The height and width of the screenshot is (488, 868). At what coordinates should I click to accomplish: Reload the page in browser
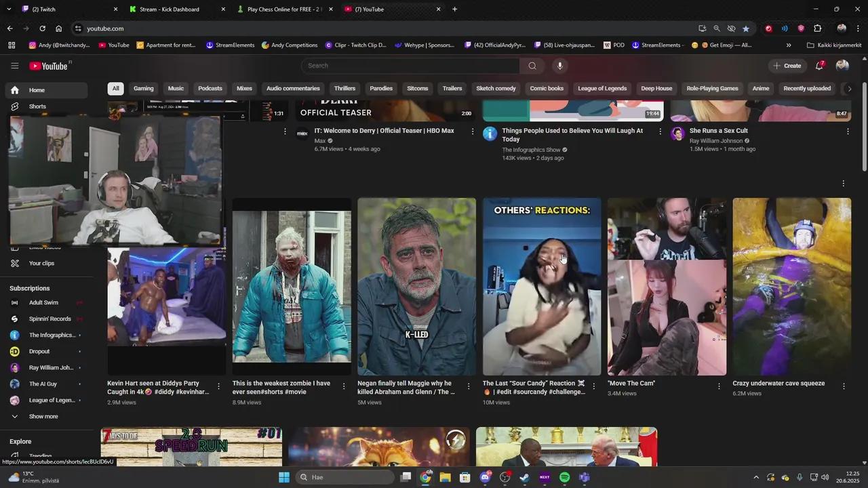(x=42, y=28)
